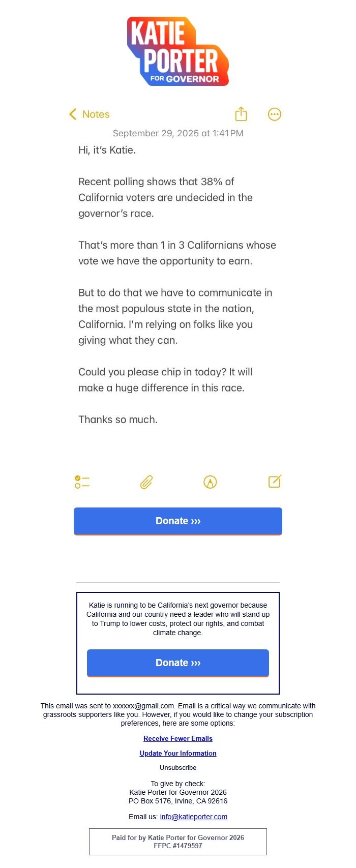Click the paperclip attachment icon
The width and height of the screenshot is (356, 868).
(x=146, y=482)
